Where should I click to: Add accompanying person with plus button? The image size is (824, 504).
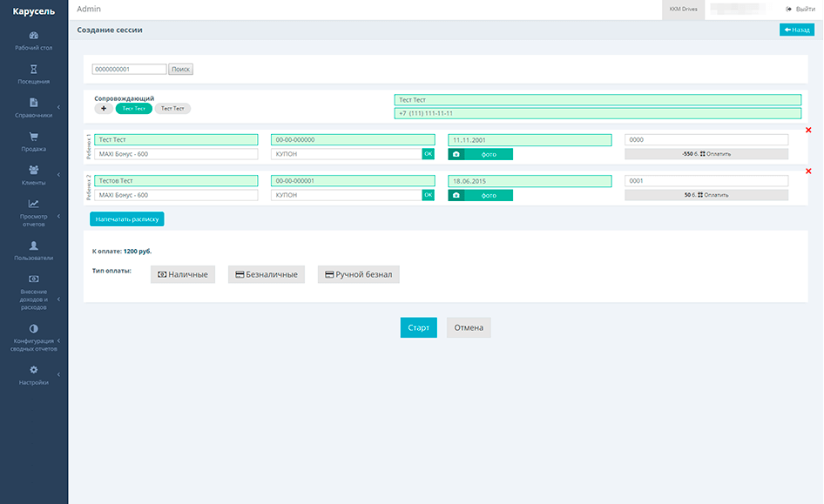(x=104, y=109)
